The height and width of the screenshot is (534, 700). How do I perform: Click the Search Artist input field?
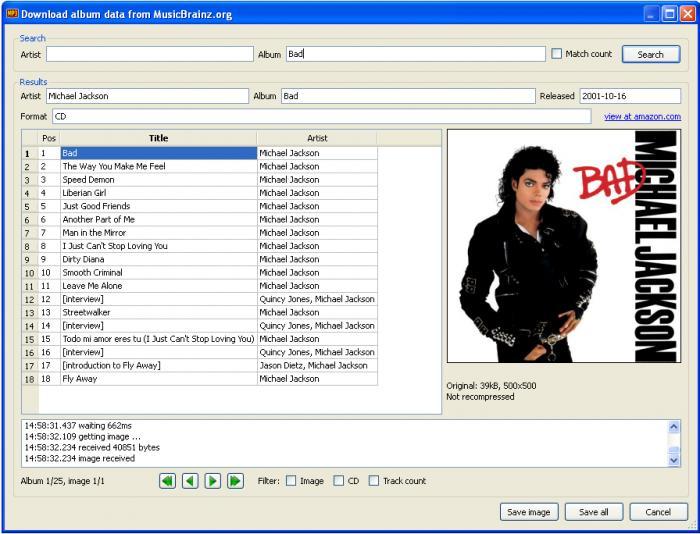point(150,54)
